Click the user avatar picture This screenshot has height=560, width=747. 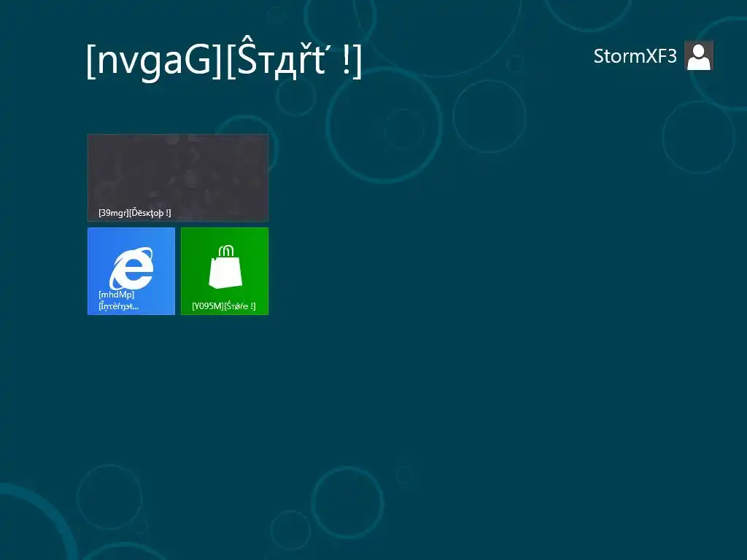coord(699,55)
